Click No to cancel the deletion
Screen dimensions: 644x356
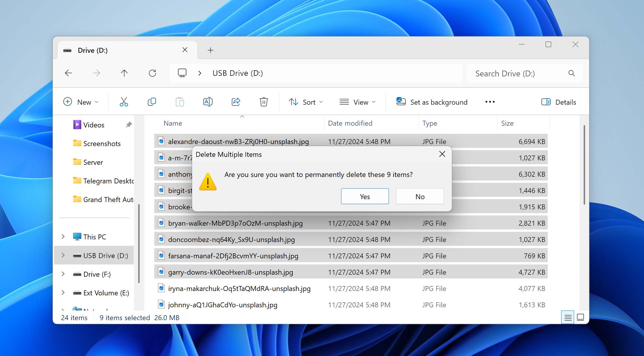(x=420, y=196)
